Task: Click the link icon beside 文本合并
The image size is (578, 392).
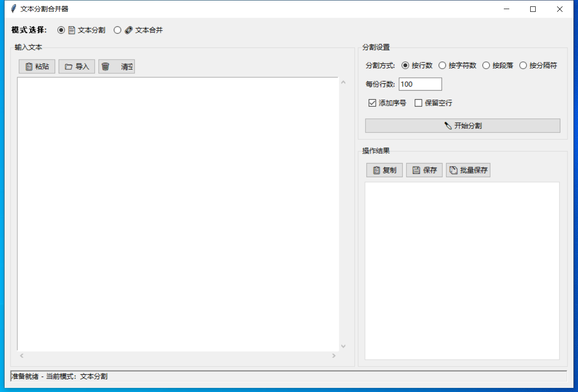Action: pos(128,30)
